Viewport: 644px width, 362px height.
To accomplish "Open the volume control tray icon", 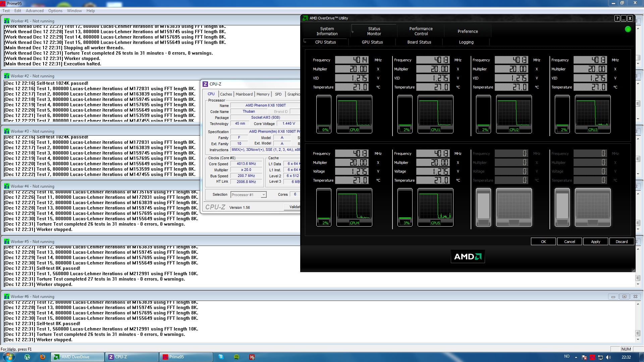I will (x=608, y=357).
